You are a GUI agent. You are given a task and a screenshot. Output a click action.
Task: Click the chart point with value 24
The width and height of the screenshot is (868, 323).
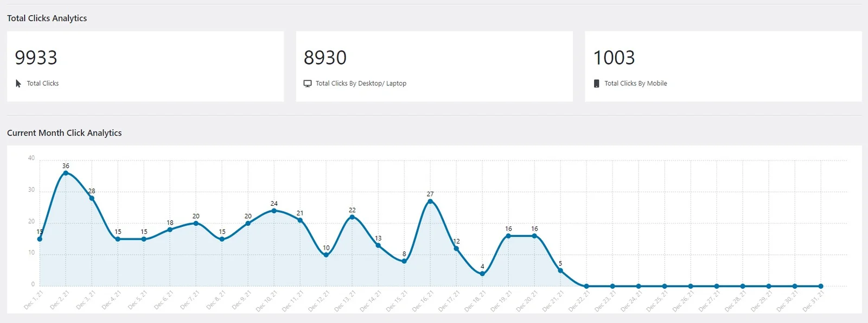[274, 211]
